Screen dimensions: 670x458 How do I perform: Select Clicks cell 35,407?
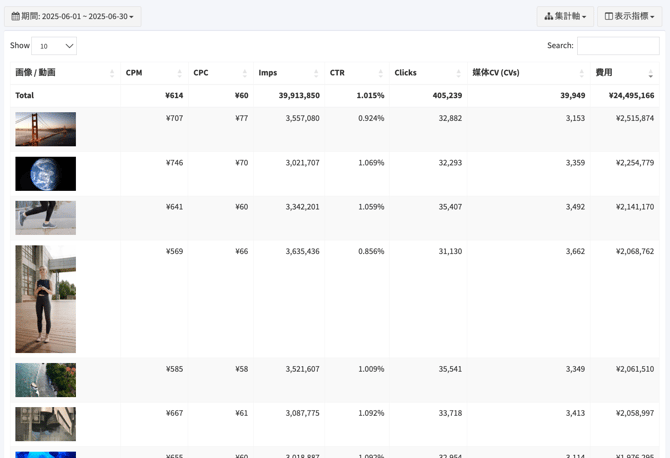tap(450, 207)
